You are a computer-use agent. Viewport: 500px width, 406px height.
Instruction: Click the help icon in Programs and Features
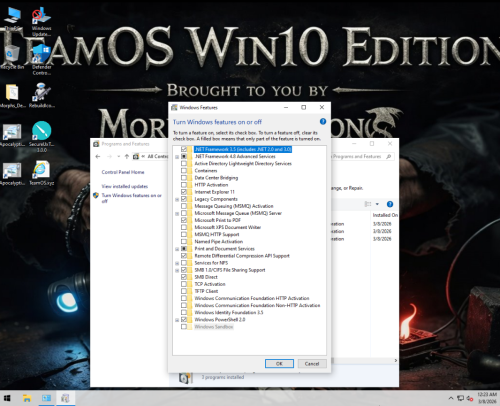pyautogui.click(x=390, y=204)
